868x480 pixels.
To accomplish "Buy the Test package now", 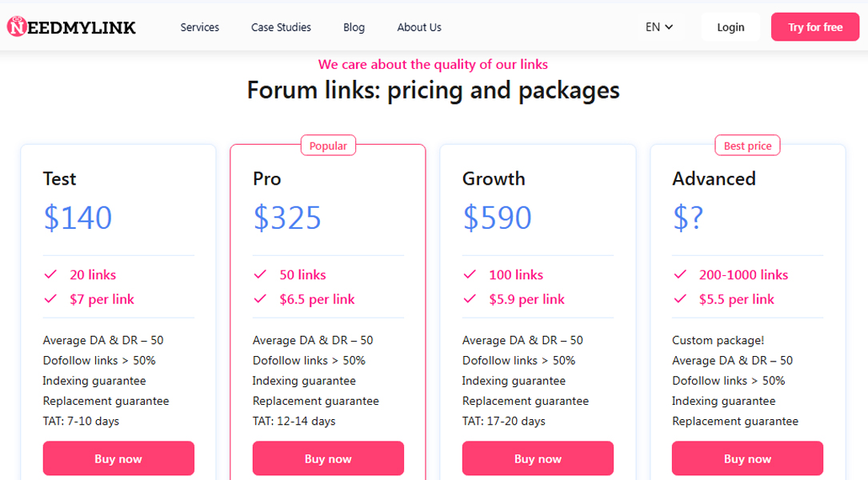I will pyautogui.click(x=118, y=458).
